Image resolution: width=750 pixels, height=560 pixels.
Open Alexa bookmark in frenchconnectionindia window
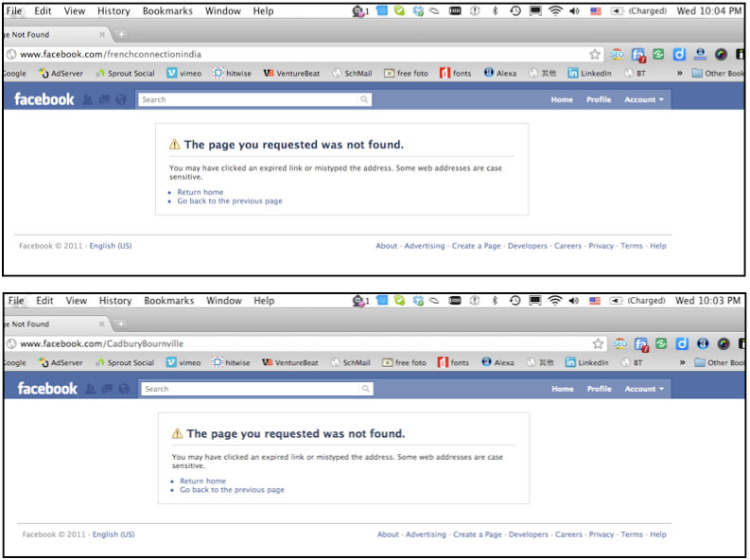point(499,73)
